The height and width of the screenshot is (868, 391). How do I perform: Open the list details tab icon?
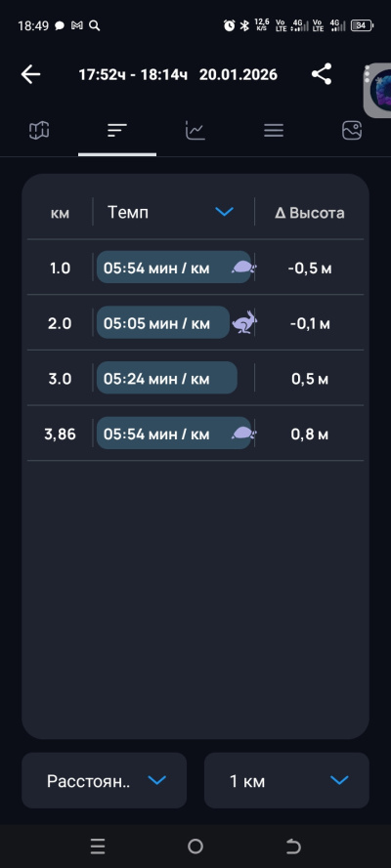pyautogui.click(x=274, y=131)
